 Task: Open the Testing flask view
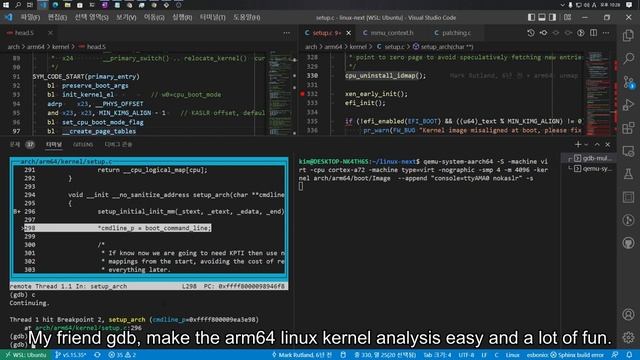(x=628, y=174)
